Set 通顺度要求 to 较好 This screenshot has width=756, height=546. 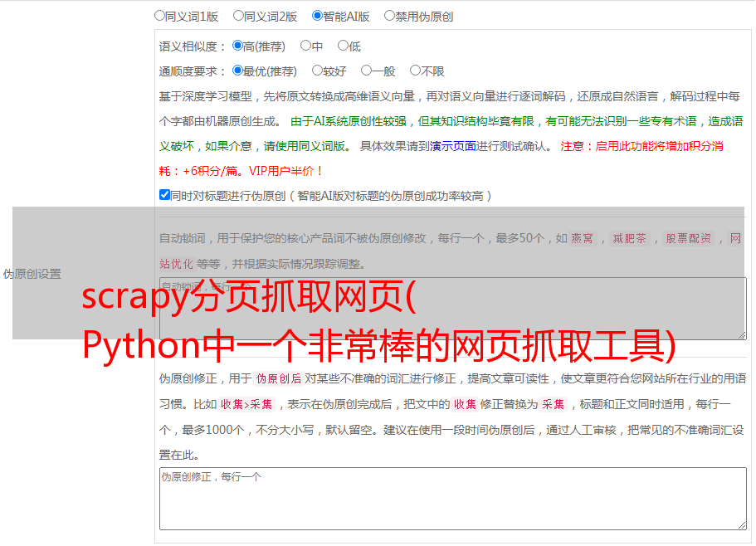tap(317, 71)
